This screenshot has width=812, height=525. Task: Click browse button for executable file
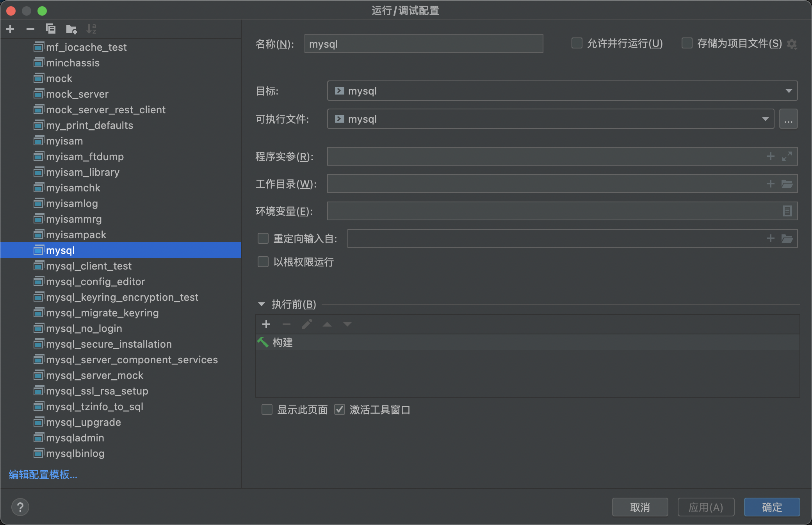tap(788, 119)
